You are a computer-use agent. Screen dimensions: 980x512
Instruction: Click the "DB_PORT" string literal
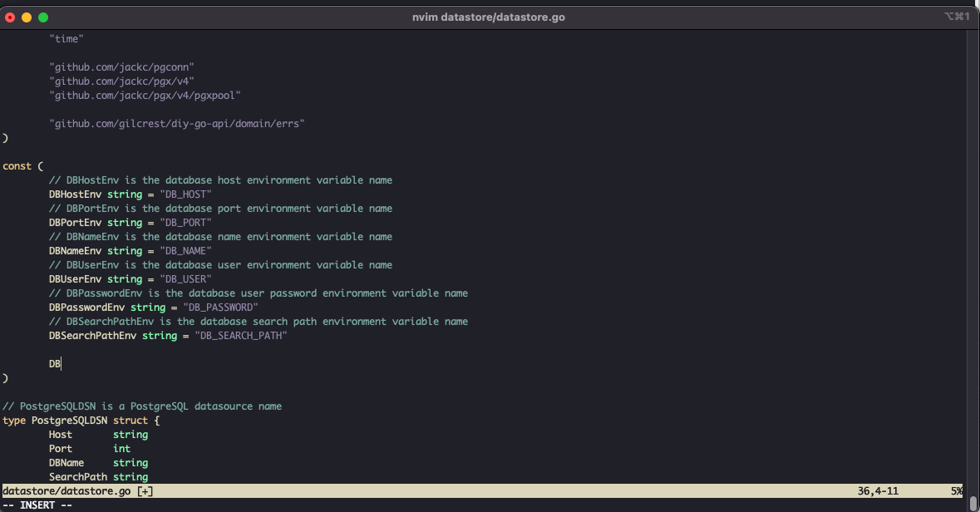[185, 223]
